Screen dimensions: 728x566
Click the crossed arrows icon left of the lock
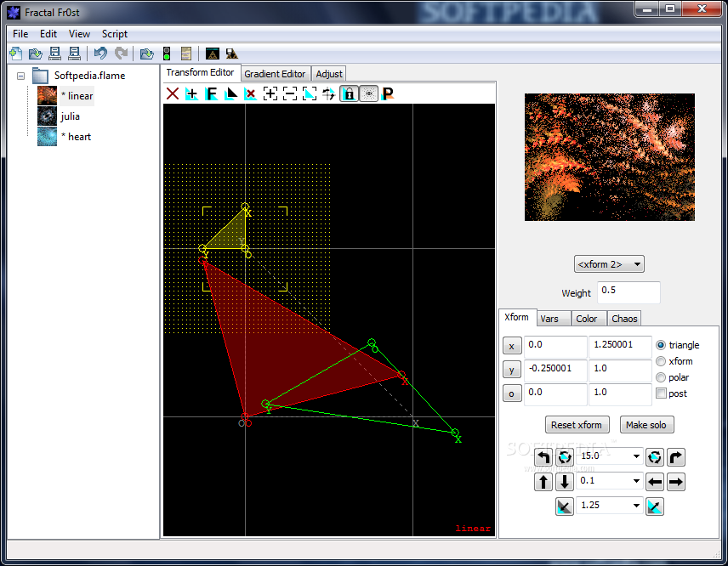click(329, 93)
